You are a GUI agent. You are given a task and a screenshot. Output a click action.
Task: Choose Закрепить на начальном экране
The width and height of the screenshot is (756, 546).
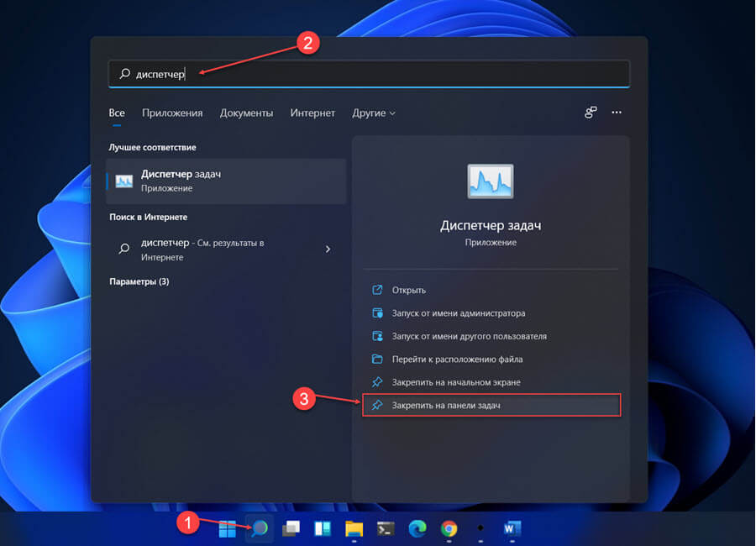coord(491,382)
